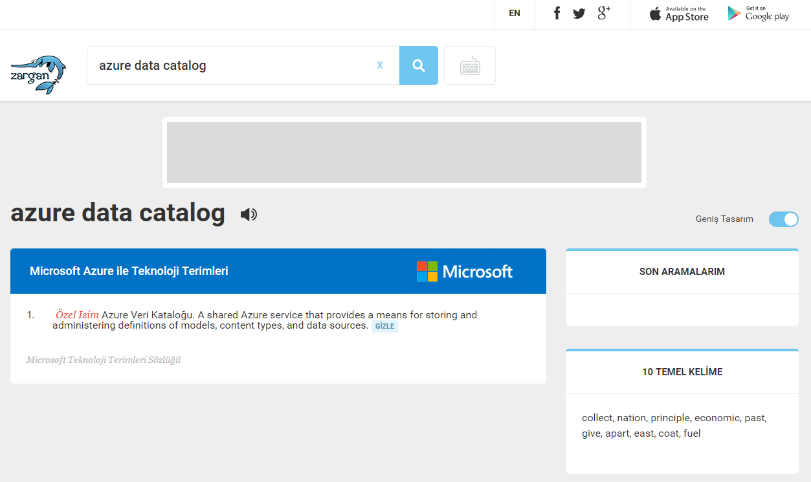This screenshot has width=811, height=482.
Task: Click the word 'fuel' in list
Action: 692,433
